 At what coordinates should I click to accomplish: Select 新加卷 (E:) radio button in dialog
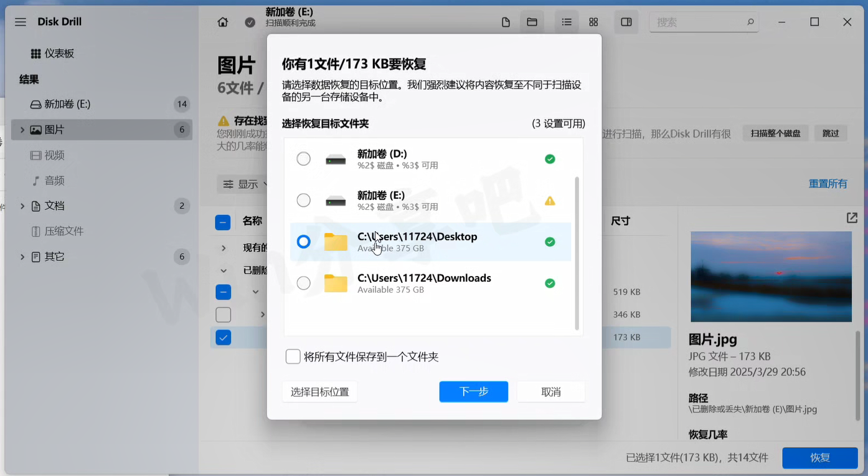click(303, 201)
